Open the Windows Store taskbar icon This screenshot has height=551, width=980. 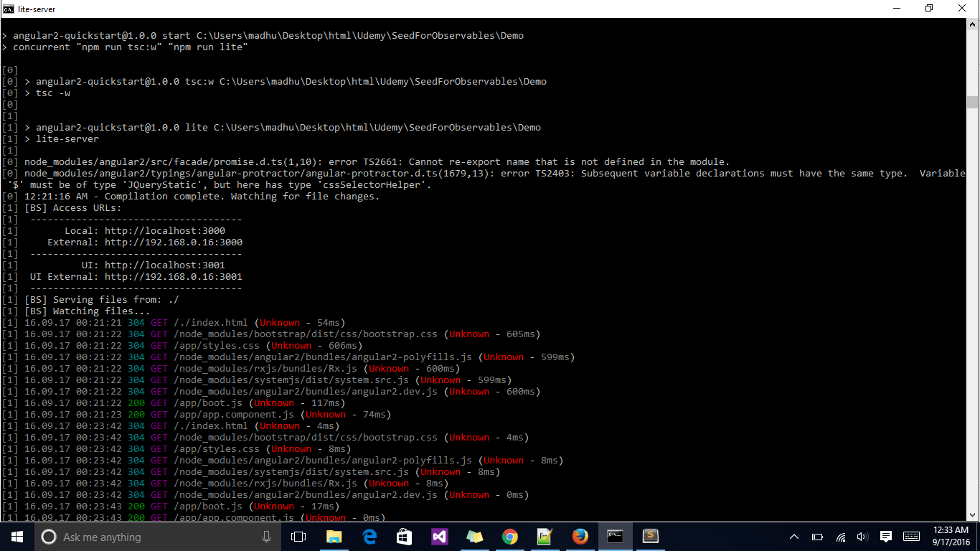pyautogui.click(x=404, y=537)
